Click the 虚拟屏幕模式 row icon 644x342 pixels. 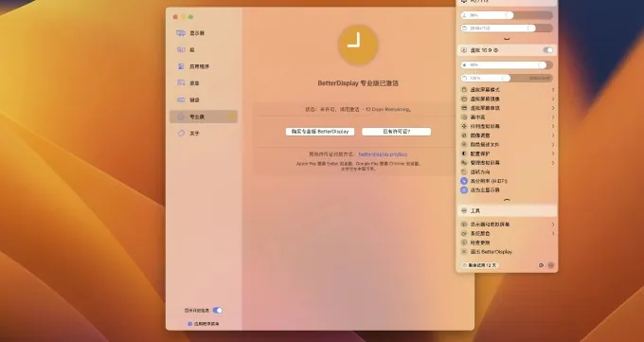click(x=464, y=90)
